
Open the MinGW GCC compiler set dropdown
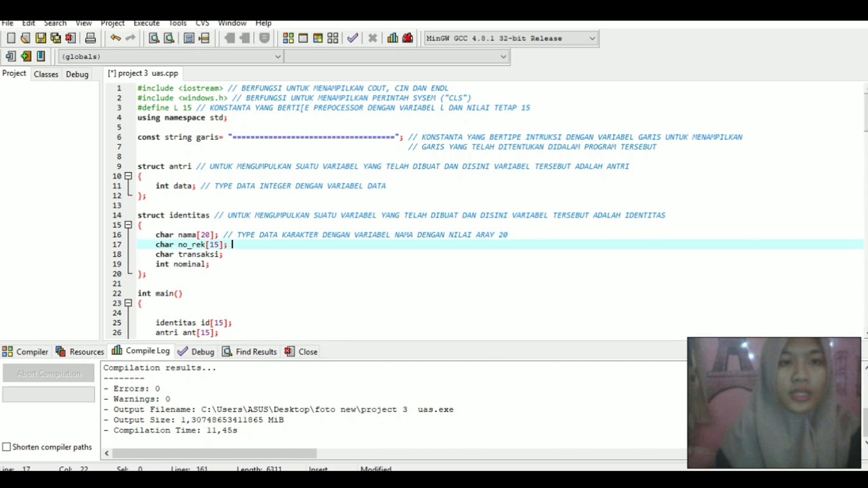511,39
